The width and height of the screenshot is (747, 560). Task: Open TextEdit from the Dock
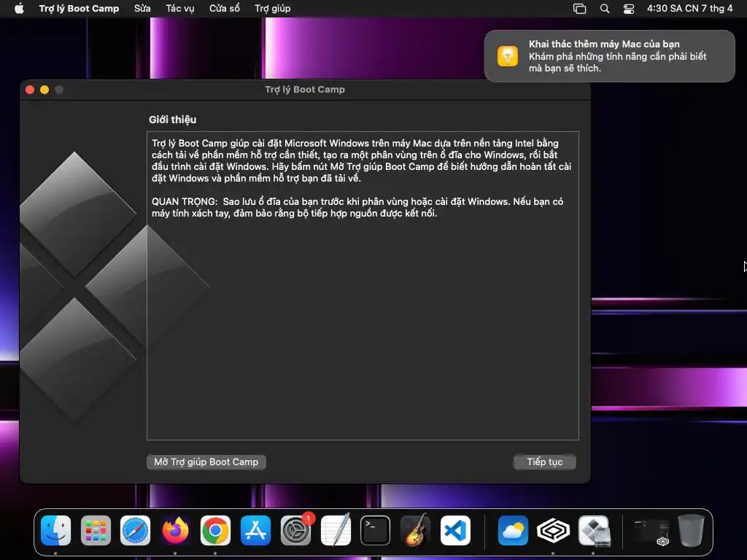336,531
